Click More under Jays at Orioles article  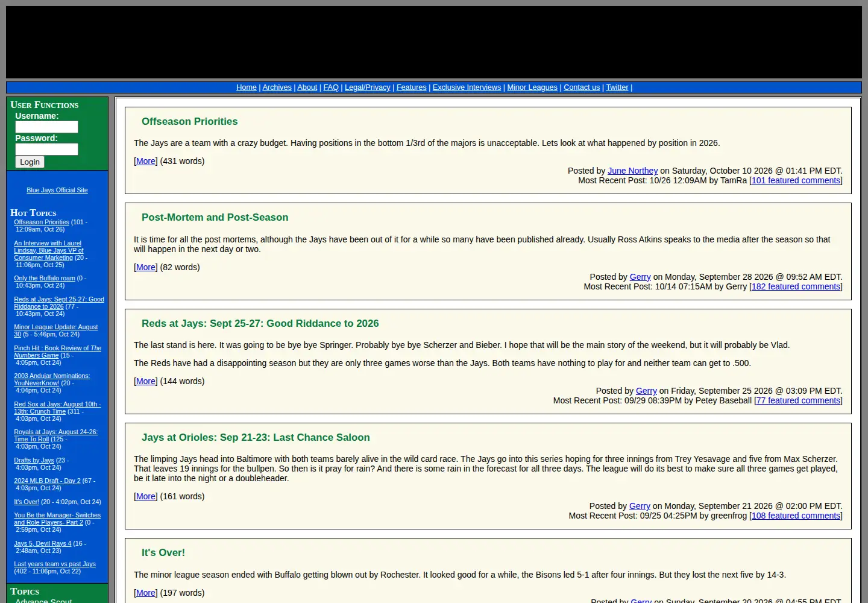tap(146, 496)
